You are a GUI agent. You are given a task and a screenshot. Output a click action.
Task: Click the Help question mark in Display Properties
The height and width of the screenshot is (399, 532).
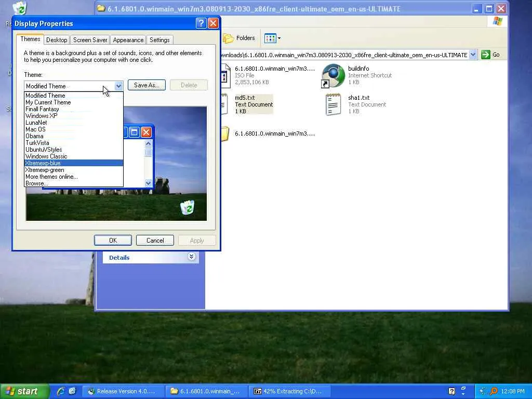(201, 23)
